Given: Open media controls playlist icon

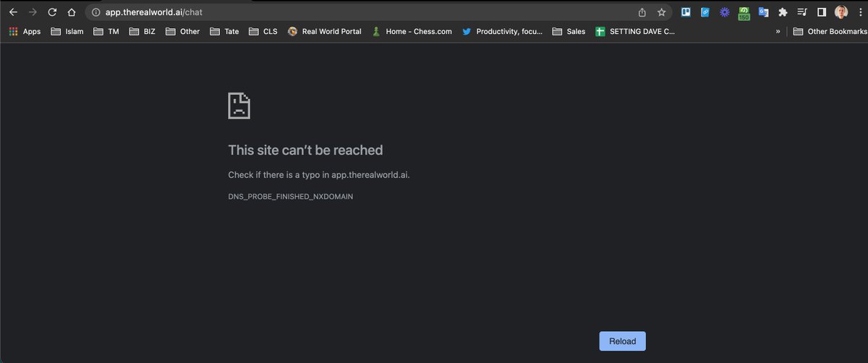Looking at the screenshot, I should click(802, 12).
